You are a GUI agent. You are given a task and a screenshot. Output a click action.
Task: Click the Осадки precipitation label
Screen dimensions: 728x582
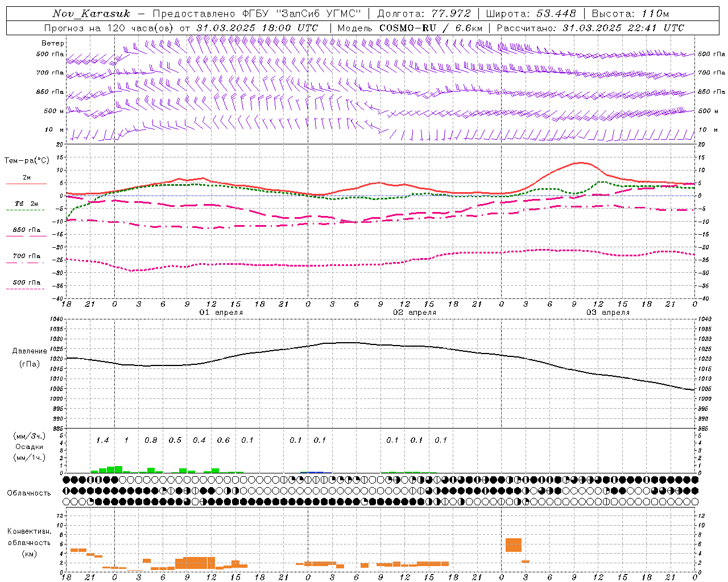pos(30,447)
